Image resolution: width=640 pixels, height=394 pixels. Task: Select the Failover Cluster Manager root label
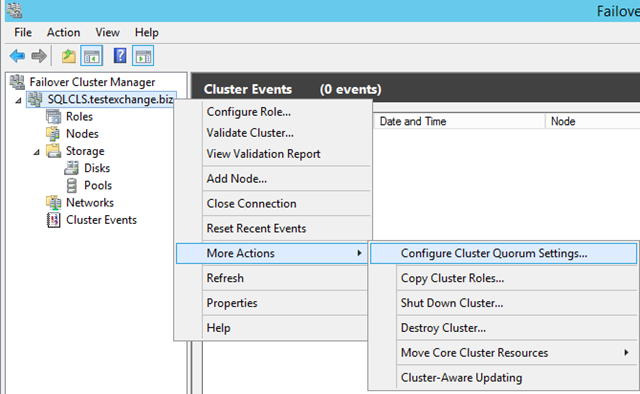tap(92, 82)
